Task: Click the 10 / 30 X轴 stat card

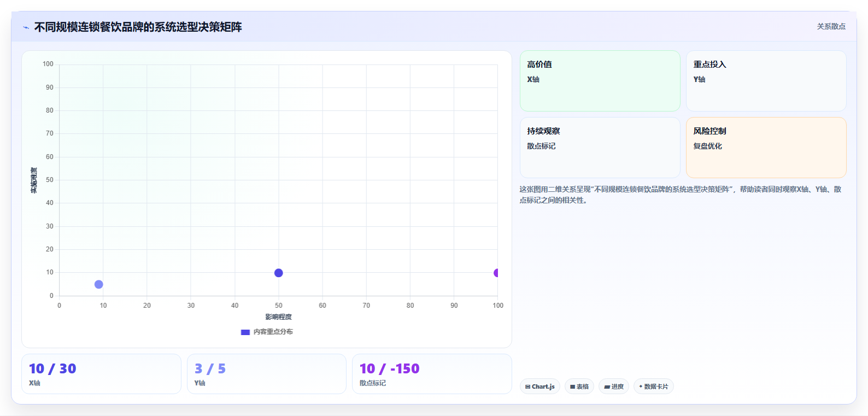Action: click(101, 374)
